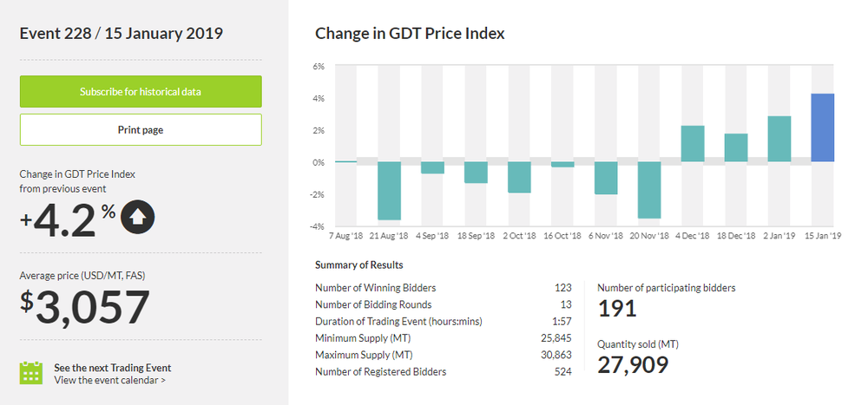
Task: Click the See the next Trading Event text
Action: (112, 367)
